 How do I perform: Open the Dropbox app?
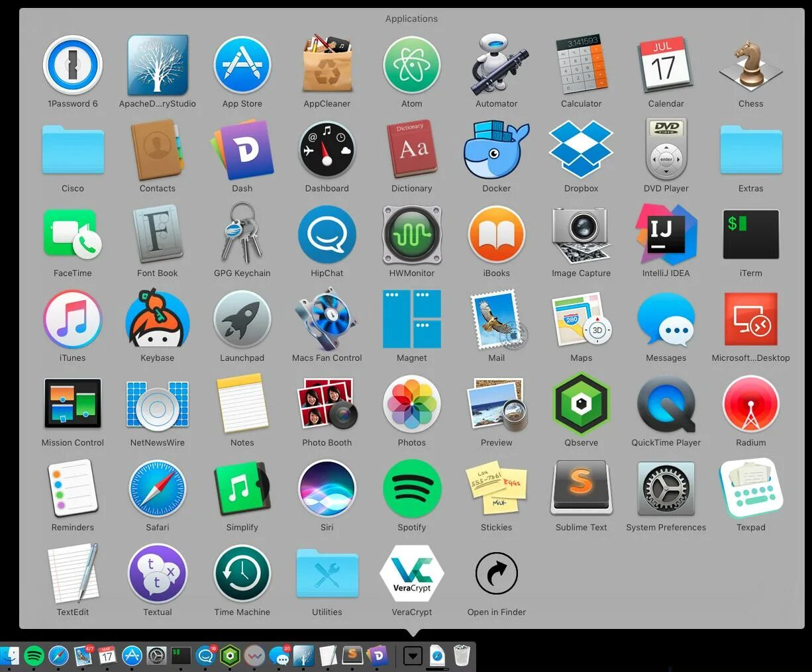582,150
